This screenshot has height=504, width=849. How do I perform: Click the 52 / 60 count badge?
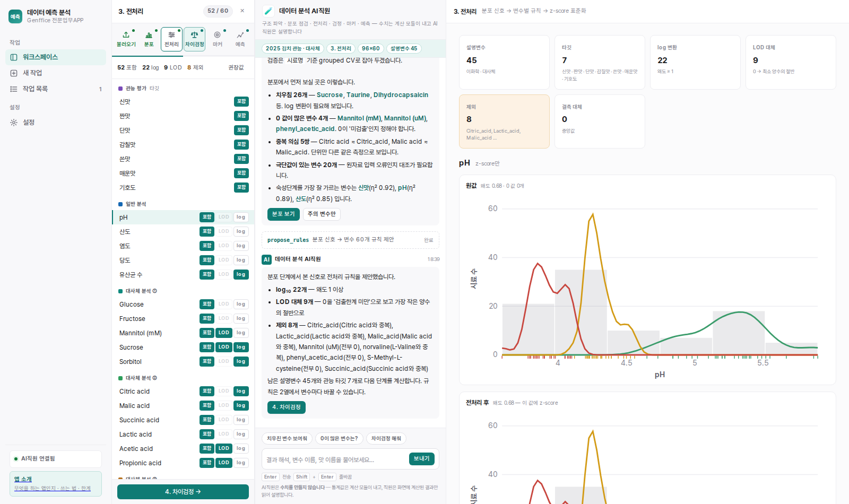point(218,11)
